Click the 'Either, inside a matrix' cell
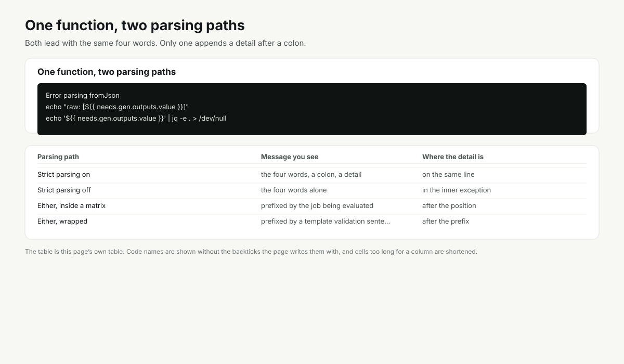Image resolution: width=624 pixels, height=364 pixels. pos(72,206)
